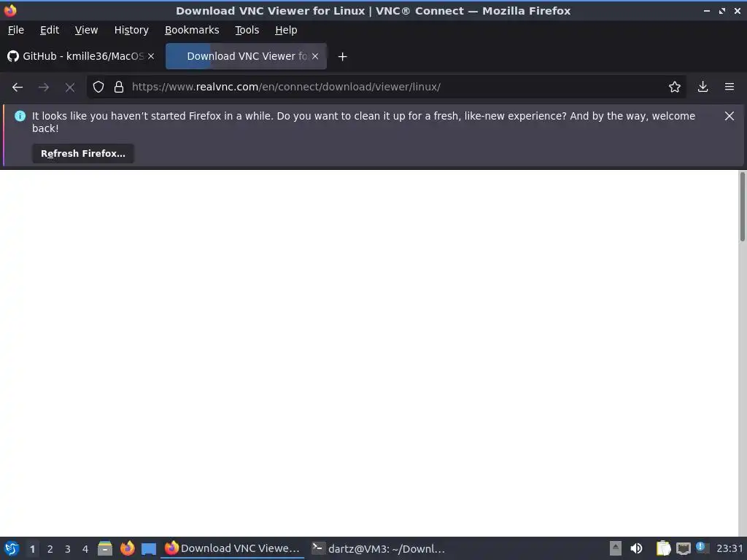Open the View menu

click(86, 30)
